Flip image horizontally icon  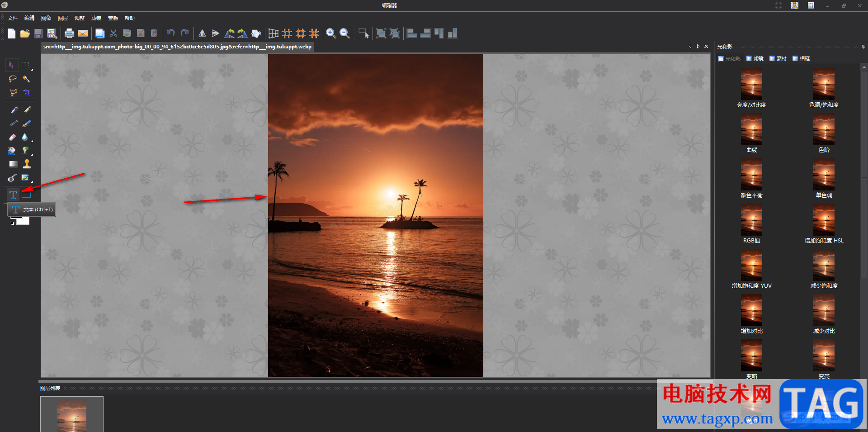[202, 33]
